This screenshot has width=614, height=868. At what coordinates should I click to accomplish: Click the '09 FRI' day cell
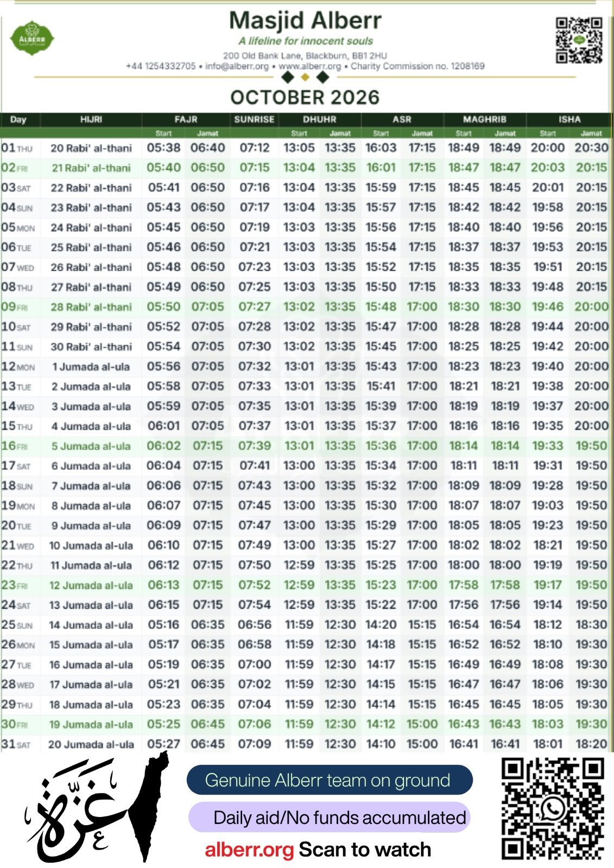(15, 307)
